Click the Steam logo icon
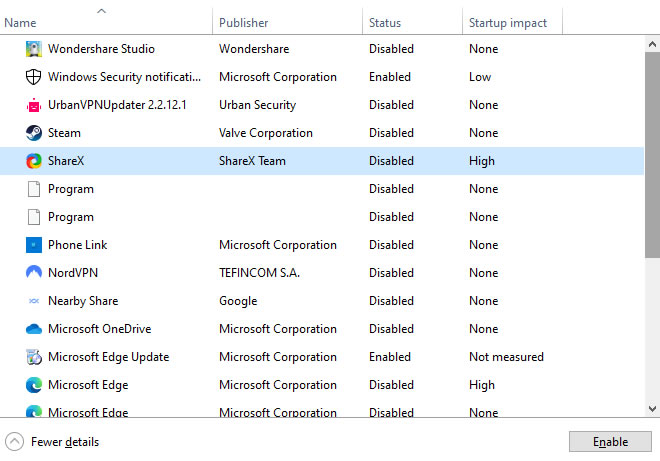660x461 pixels. [x=34, y=133]
